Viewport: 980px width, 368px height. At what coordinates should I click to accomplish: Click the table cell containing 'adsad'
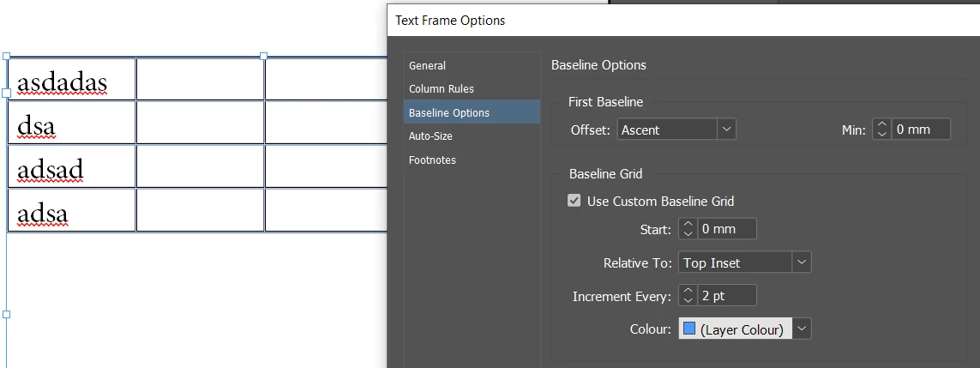point(71,166)
